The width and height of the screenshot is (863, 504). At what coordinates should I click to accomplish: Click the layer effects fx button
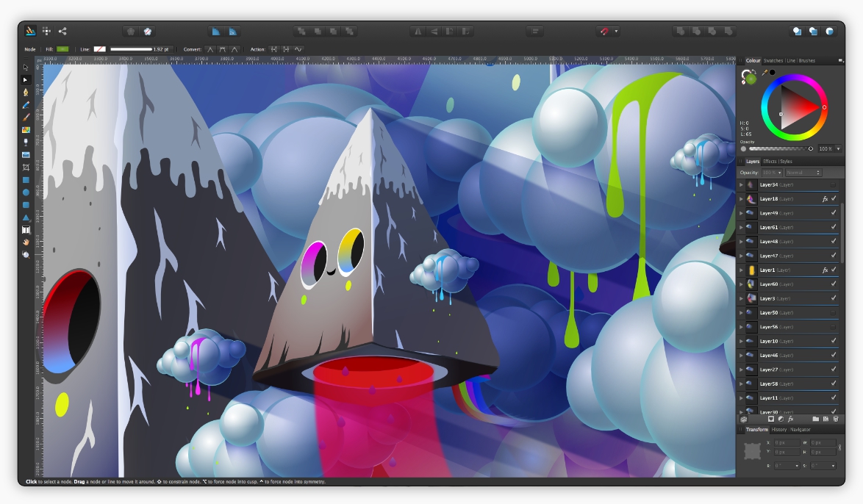pyautogui.click(x=790, y=419)
